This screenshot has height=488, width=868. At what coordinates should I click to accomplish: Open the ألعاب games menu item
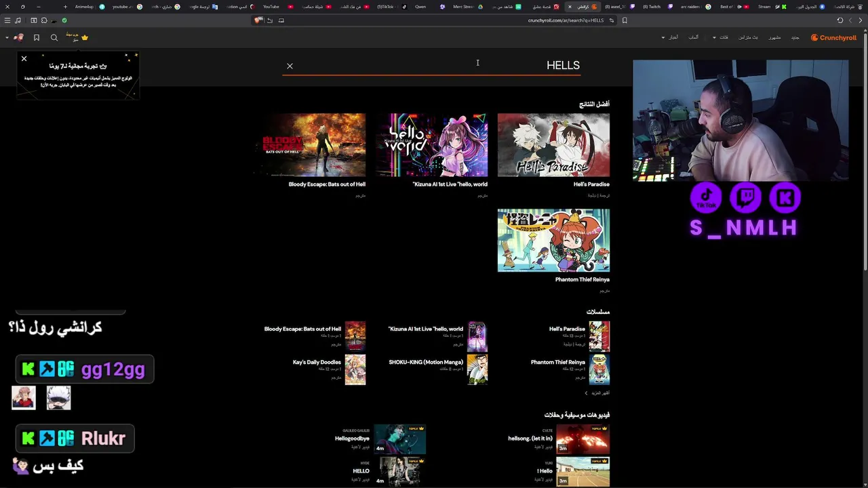click(694, 38)
